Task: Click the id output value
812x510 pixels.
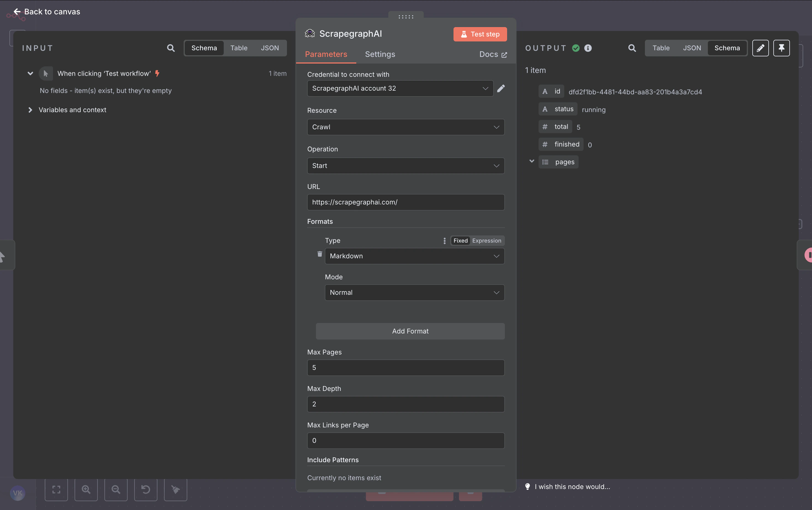Action: 635,92
